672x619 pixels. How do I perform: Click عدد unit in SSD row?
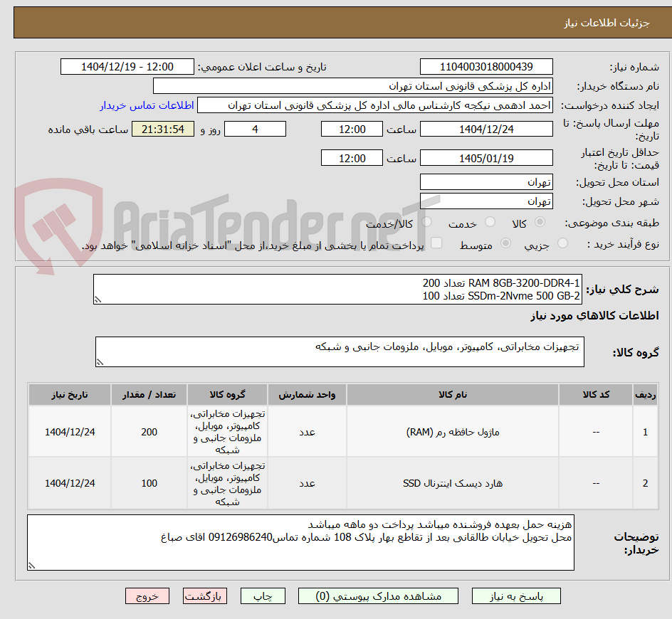click(x=307, y=483)
